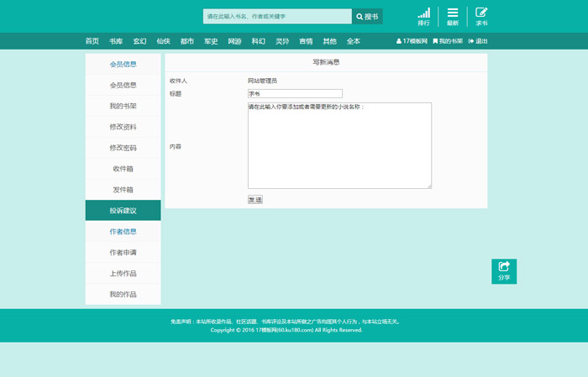Click the 标题 title input field

pyautogui.click(x=295, y=94)
